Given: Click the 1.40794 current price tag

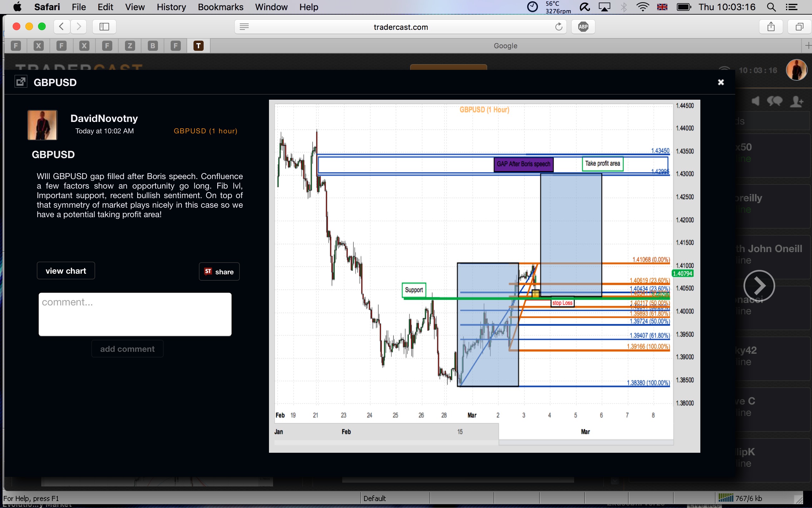Looking at the screenshot, I should (x=682, y=273).
